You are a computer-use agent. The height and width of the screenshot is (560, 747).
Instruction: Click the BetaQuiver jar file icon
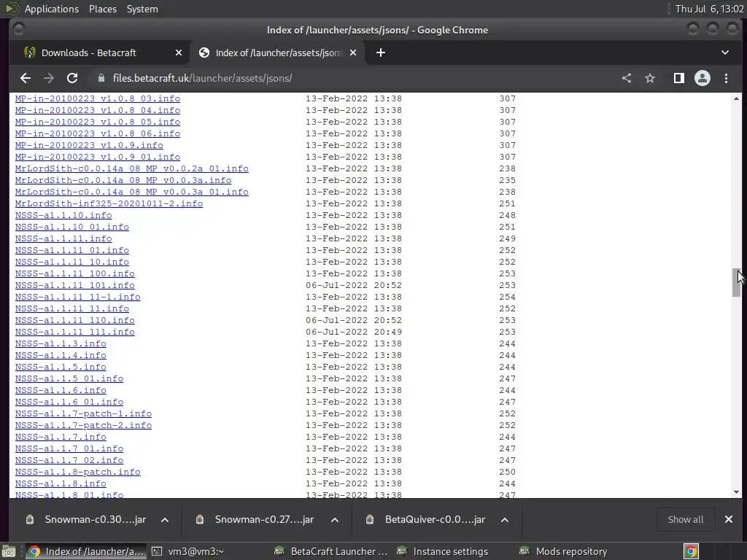tap(370, 519)
